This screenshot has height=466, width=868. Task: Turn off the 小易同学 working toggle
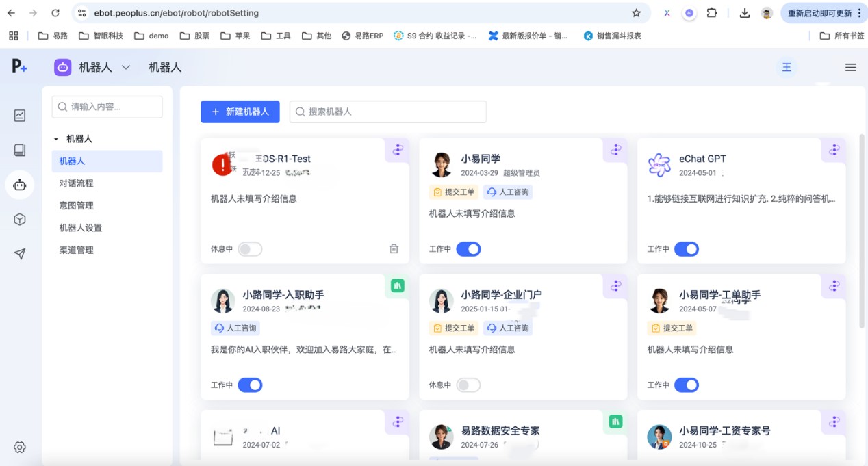tap(468, 249)
